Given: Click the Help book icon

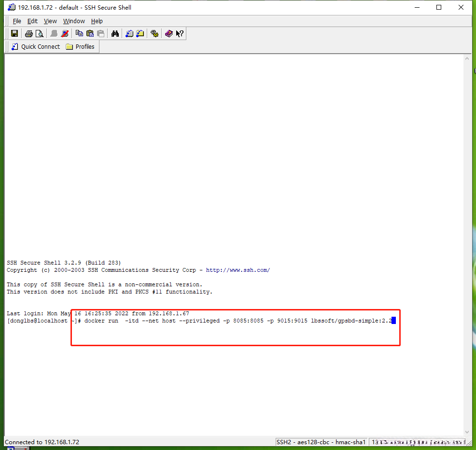Looking at the screenshot, I should 169,33.
